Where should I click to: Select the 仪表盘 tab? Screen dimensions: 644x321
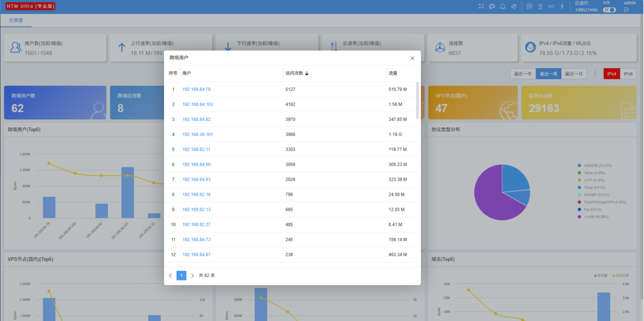(16, 20)
